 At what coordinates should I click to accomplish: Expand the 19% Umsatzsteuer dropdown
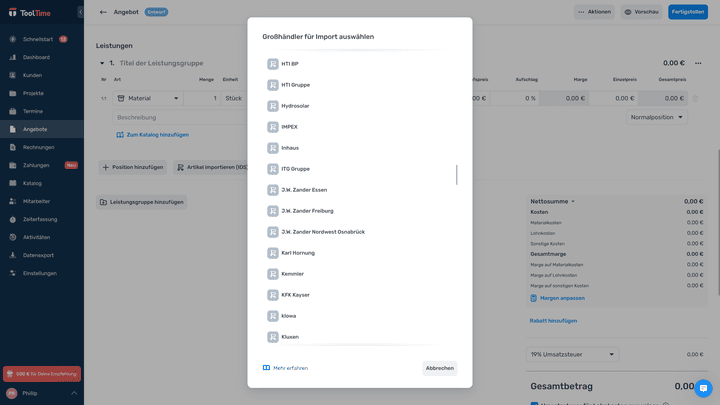click(x=573, y=354)
